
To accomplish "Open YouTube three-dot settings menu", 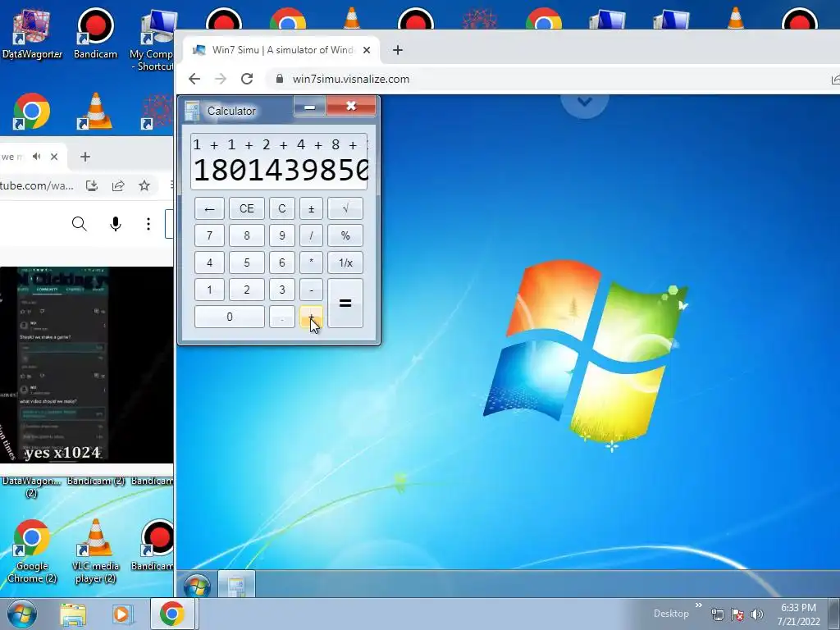I will tap(148, 223).
